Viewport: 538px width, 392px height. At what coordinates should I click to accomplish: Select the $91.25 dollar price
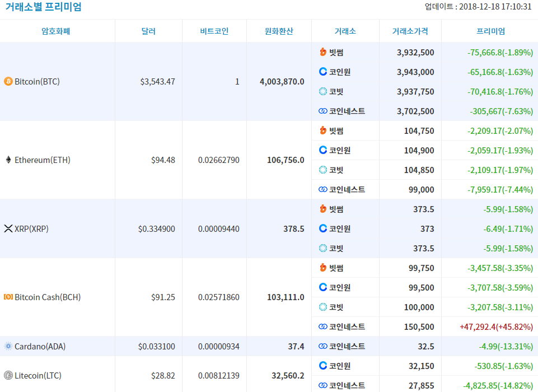[163, 297]
